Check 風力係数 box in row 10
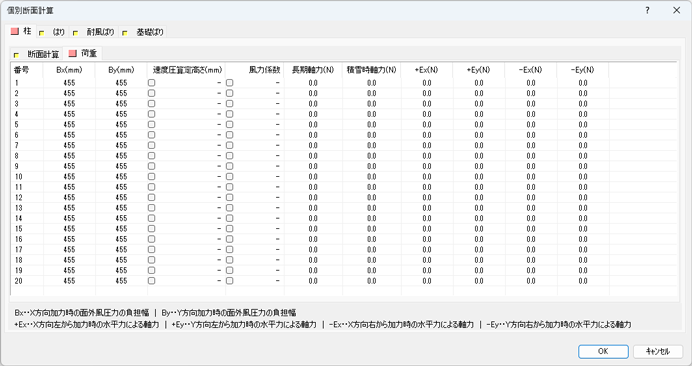This screenshot has height=366, width=692. pyautogui.click(x=229, y=177)
